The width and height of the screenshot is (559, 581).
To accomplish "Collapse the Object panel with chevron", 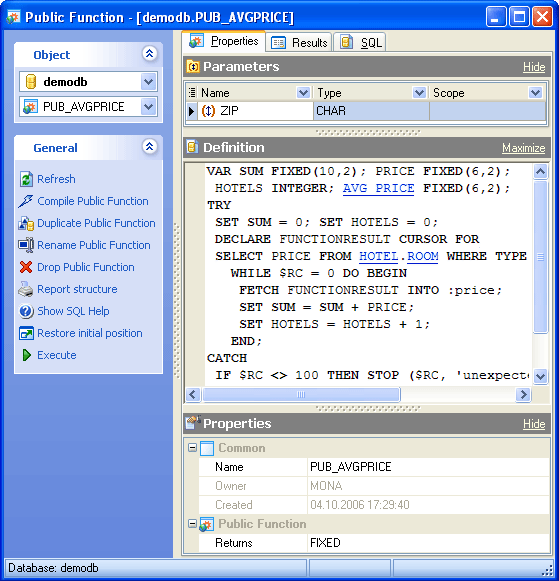I will (x=150, y=54).
